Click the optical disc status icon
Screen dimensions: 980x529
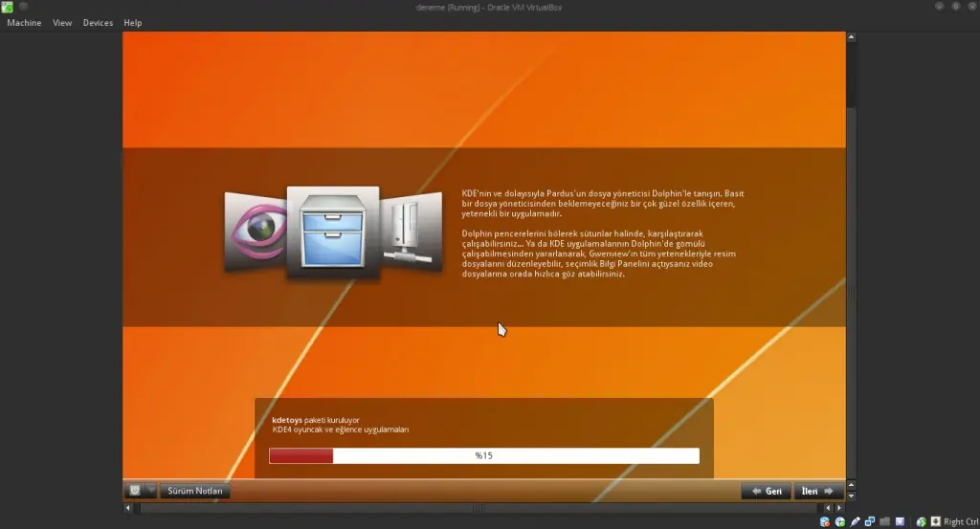(x=840, y=521)
